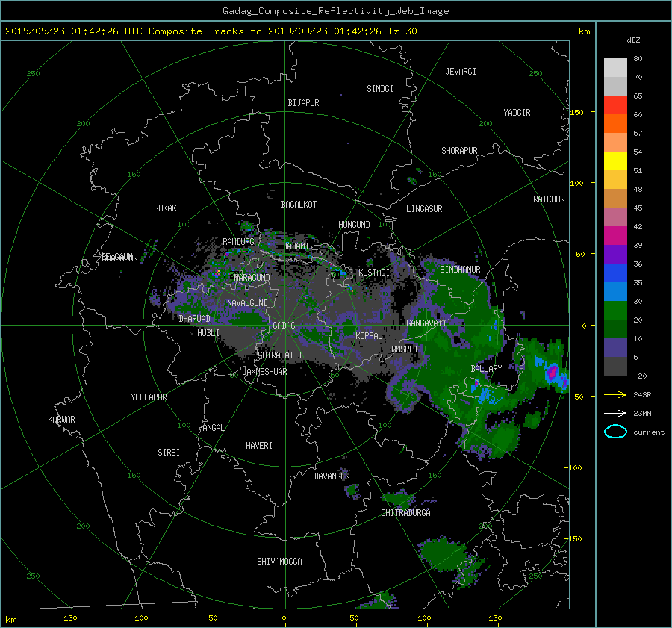Click the dark grey -20 dBZ legend swatch

point(615,367)
